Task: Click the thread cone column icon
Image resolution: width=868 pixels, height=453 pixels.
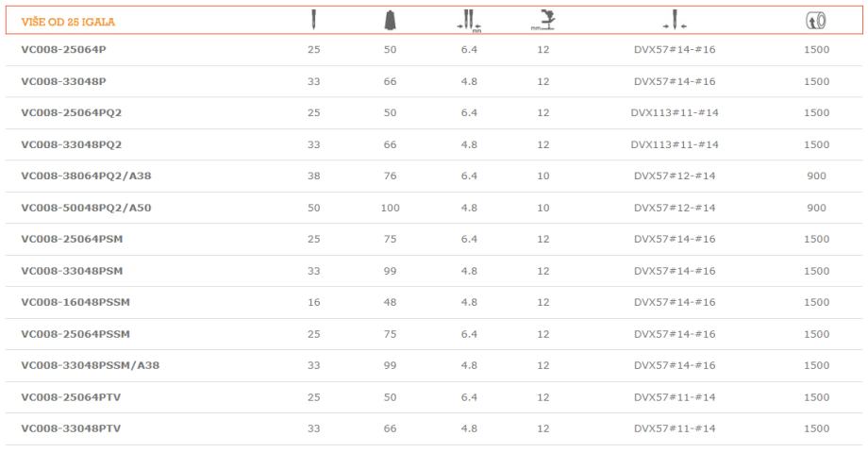Action: [390, 20]
